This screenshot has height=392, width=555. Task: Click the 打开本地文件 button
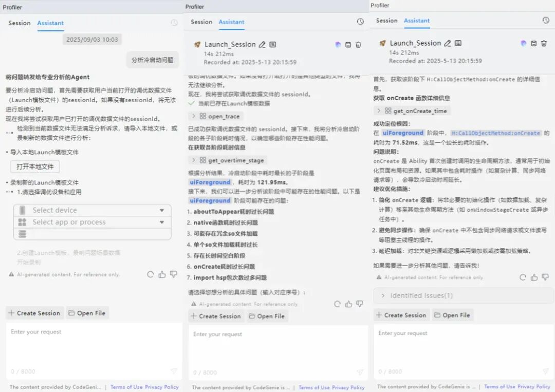[x=35, y=166]
